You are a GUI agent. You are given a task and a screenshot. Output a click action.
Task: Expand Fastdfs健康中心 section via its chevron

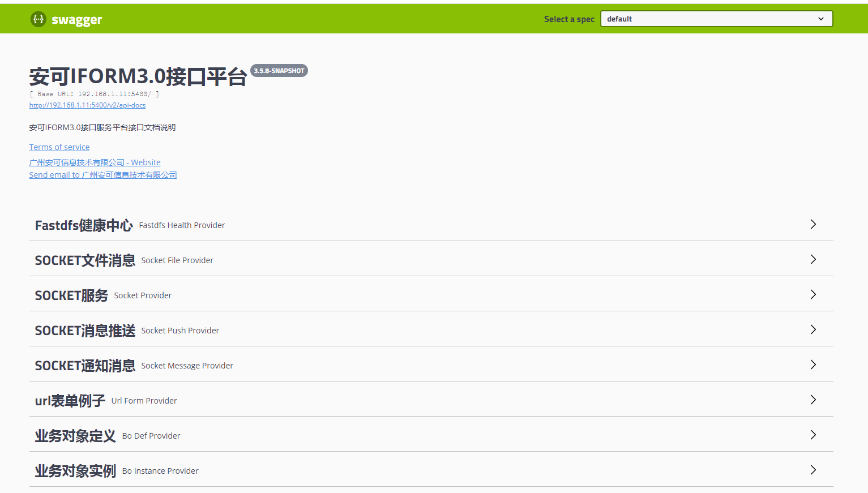click(813, 225)
